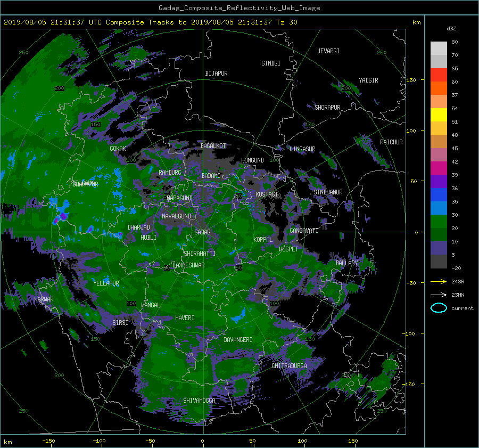Click the light blue 30-35 dBZ legend swatch
Screen dimensions: 479x448
(439, 208)
